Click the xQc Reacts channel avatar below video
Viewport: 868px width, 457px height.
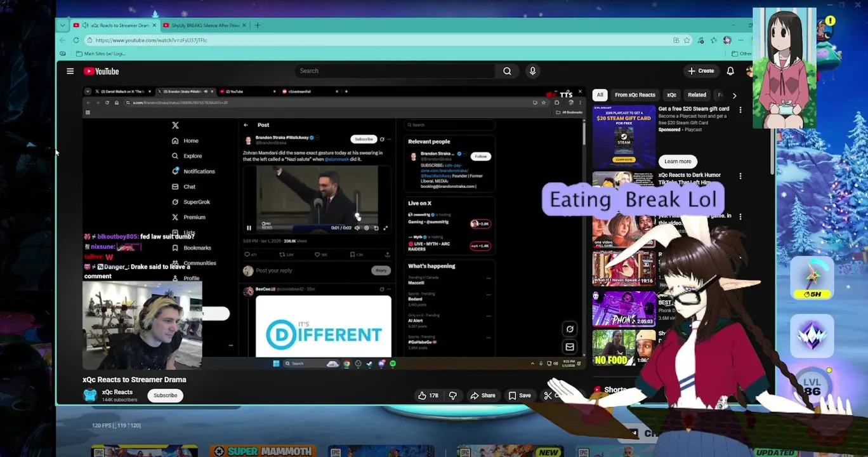90,395
